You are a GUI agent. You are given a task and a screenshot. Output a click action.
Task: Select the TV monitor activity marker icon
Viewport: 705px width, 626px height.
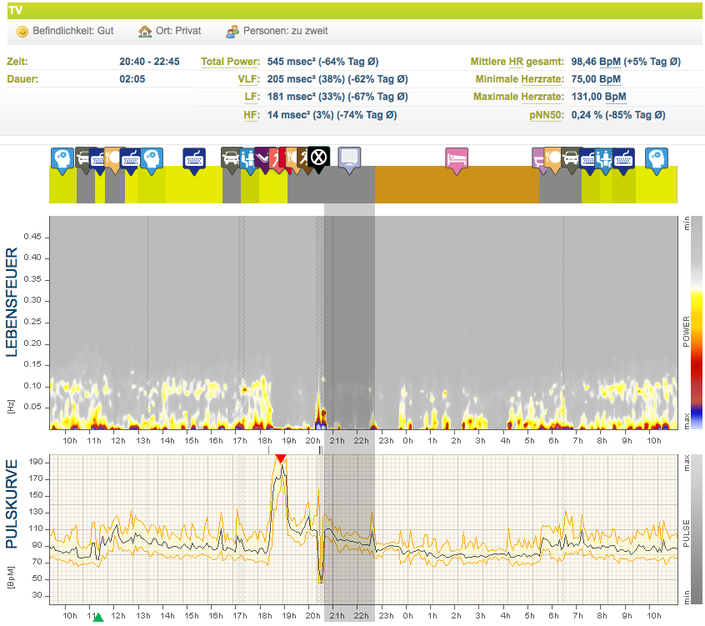click(348, 157)
